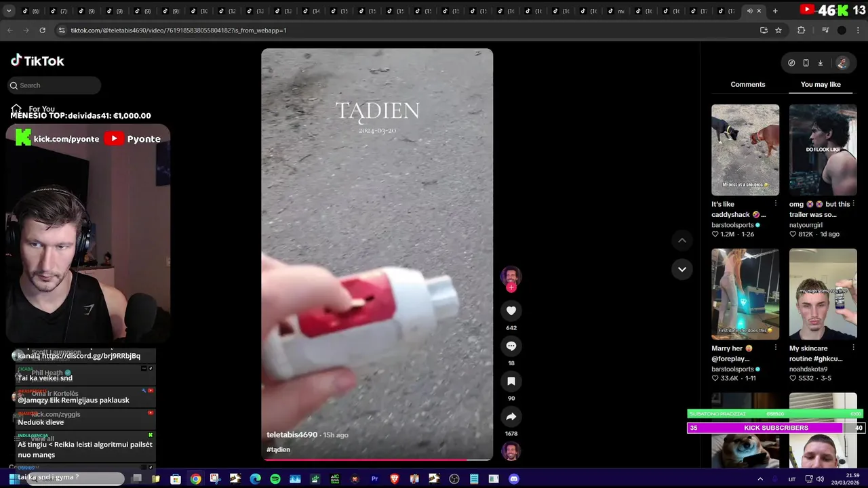Click the omg trailer video title
This screenshot has width=868, height=488.
tap(819, 209)
